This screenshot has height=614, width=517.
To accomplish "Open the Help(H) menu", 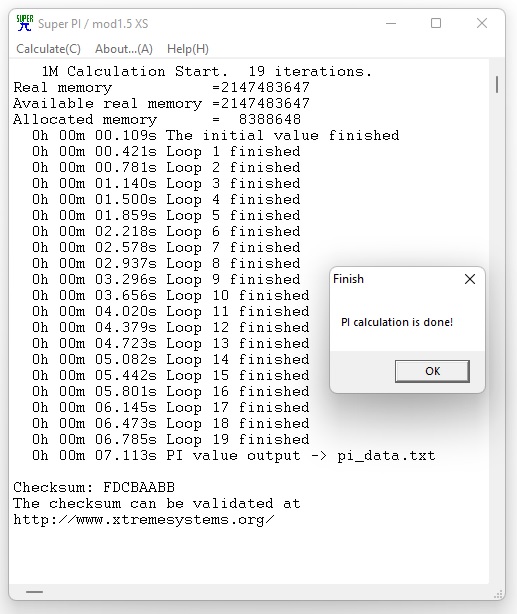I will [188, 49].
